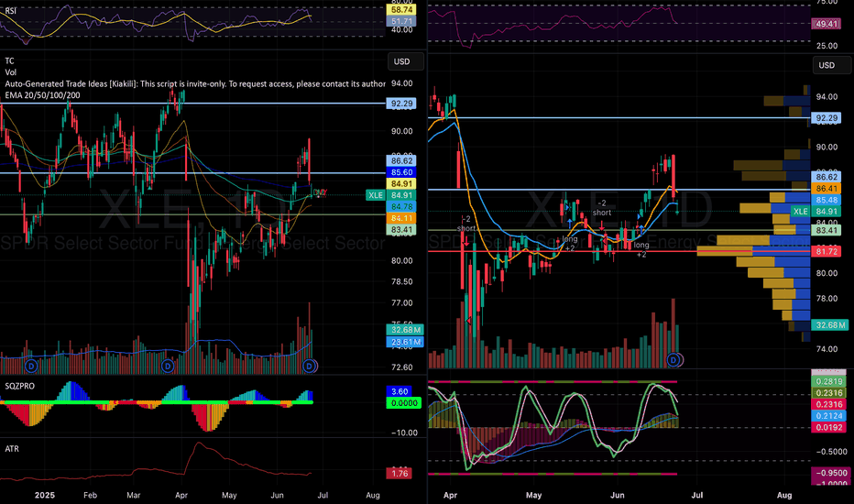Click the '-2 short' signal label near early April

pos(465,224)
